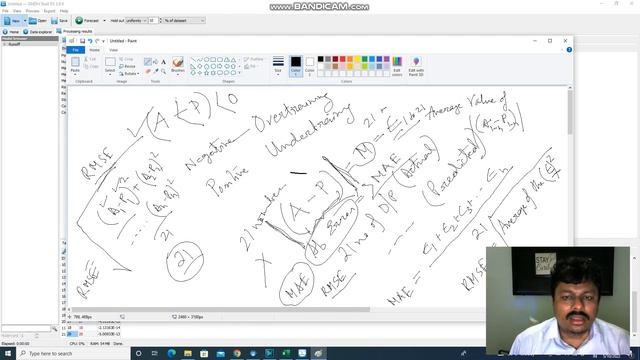The height and width of the screenshot is (360, 640).
Task: Open Google Chrome from the taskbar
Action: pyautogui.click(x=237, y=353)
